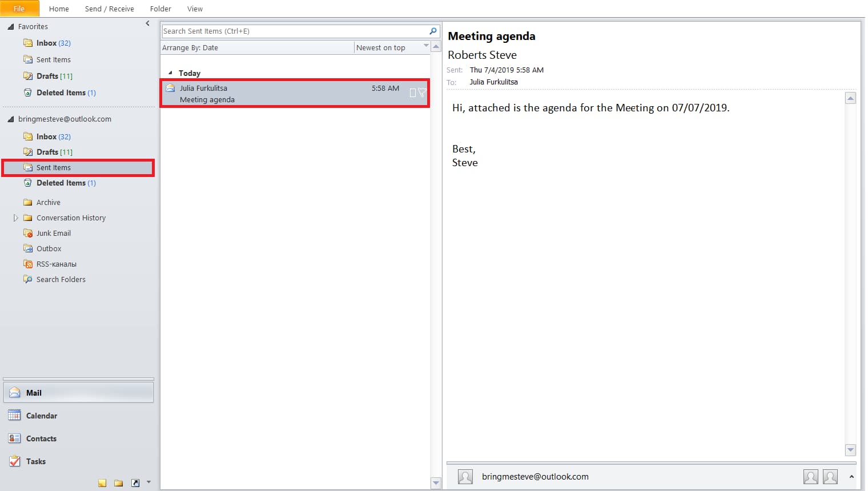Switch to the Send / Receive tab
The height and width of the screenshot is (491, 868).
click(x=110, y=9)
